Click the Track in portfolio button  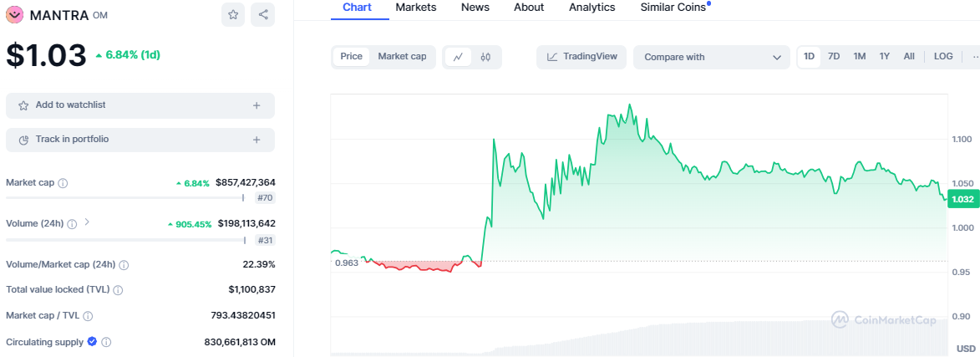tap(140, 140)
